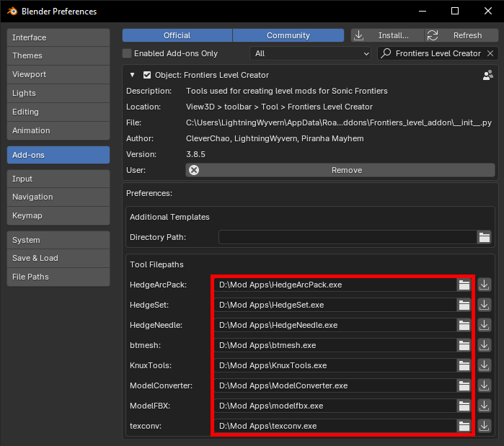The width and height of the screenshot is (504, 446).
Task: Collapse the Frontiers Level Creator add-on details
Action: coord(132,75)
